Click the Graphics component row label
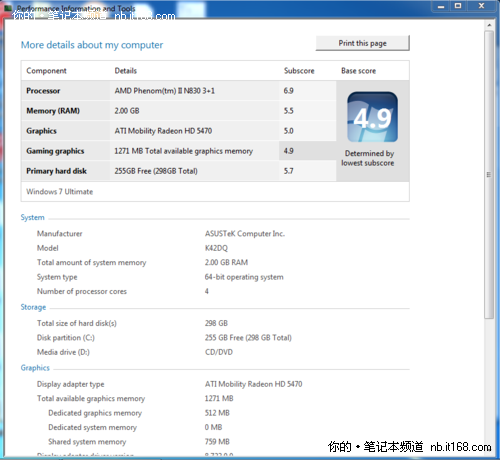The width and height of the screenshot is (500, 460). click(41, 131)
